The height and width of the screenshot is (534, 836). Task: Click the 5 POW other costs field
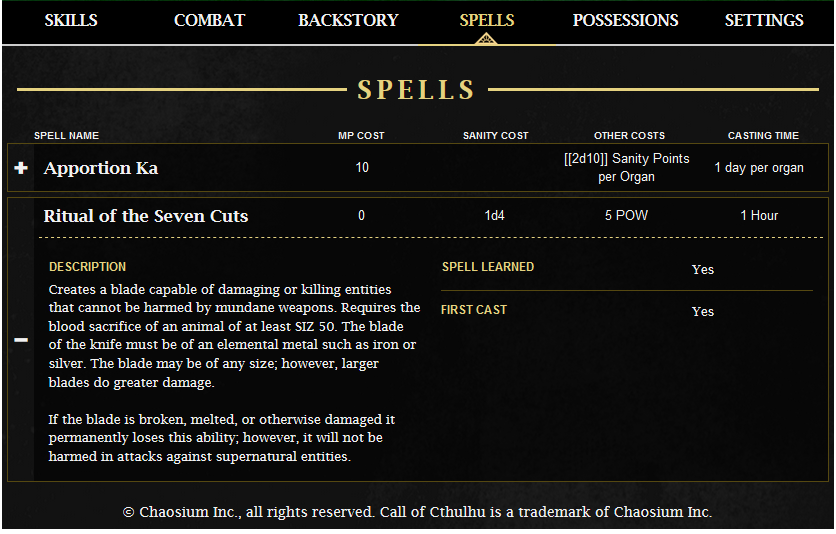click(x=627, y=216)
